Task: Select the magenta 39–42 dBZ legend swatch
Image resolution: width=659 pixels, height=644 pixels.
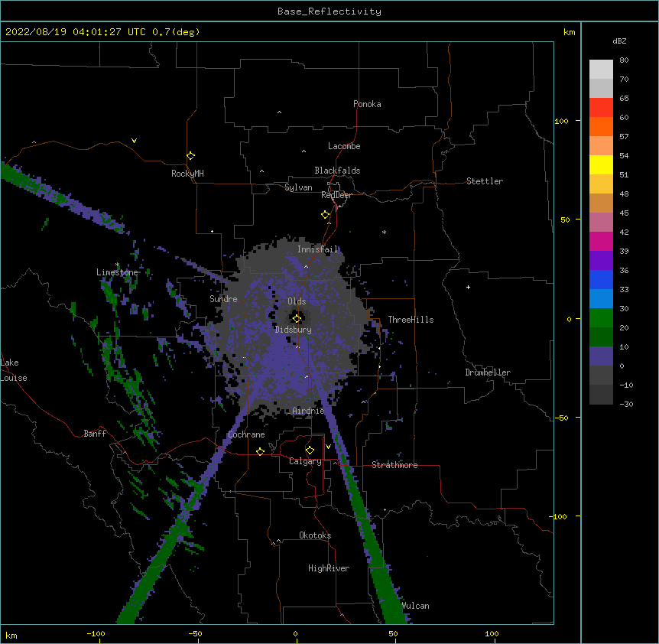Action: click(x=601, y=241)
